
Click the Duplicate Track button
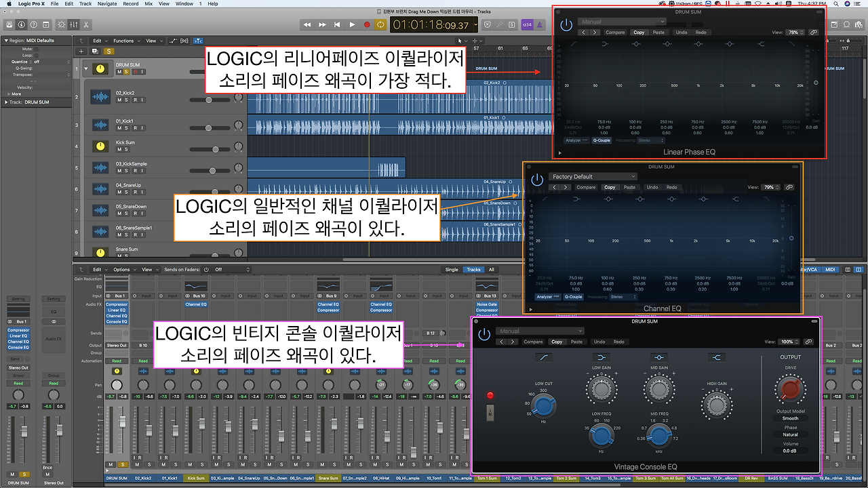(96, 51)
